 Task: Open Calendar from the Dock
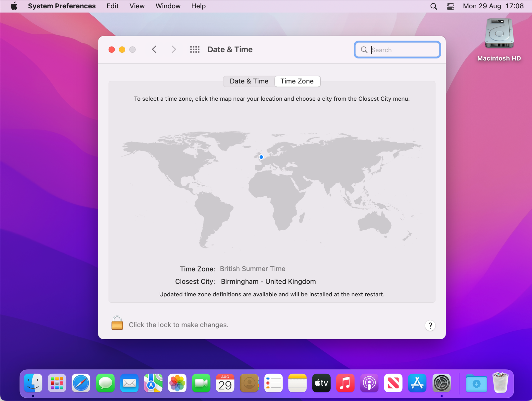225,383
